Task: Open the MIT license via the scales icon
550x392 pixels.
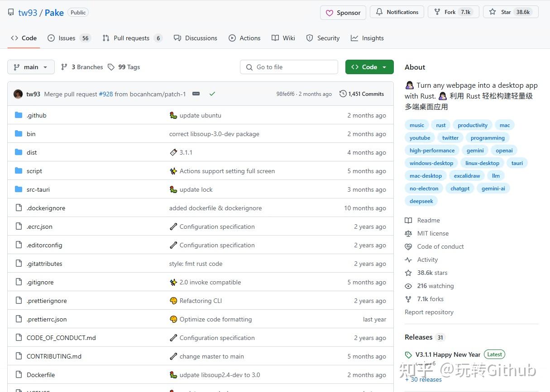Action: click(x=408, y=233)
